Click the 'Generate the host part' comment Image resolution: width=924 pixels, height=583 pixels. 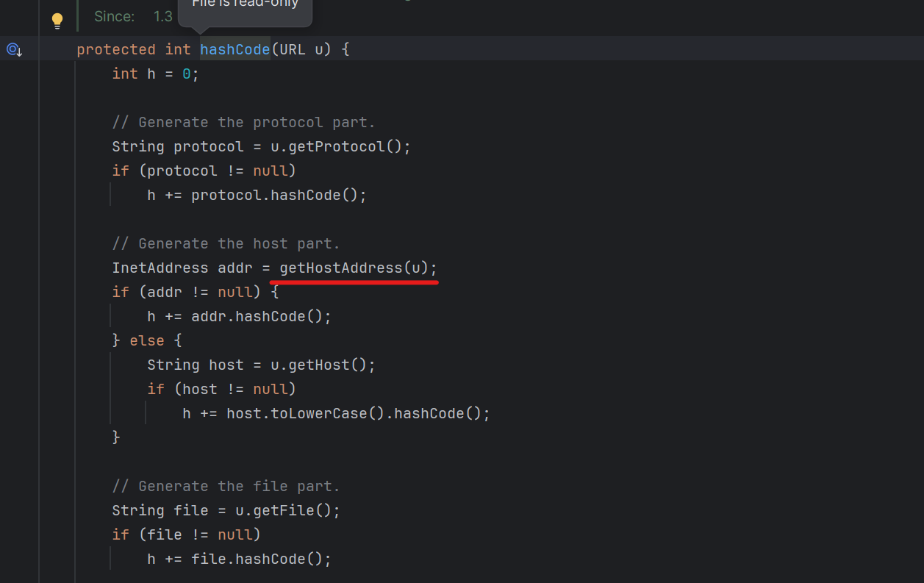[x=226, y=243]
